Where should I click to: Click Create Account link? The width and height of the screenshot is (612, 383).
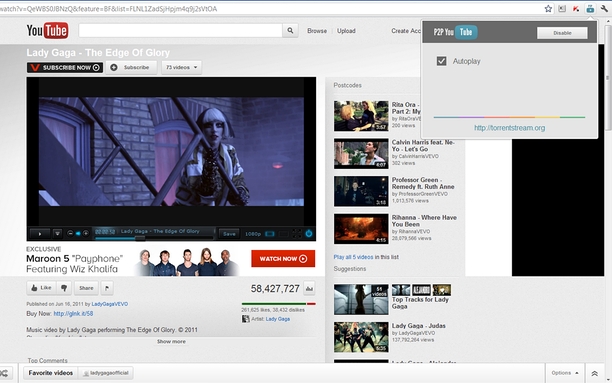(406, 31)
